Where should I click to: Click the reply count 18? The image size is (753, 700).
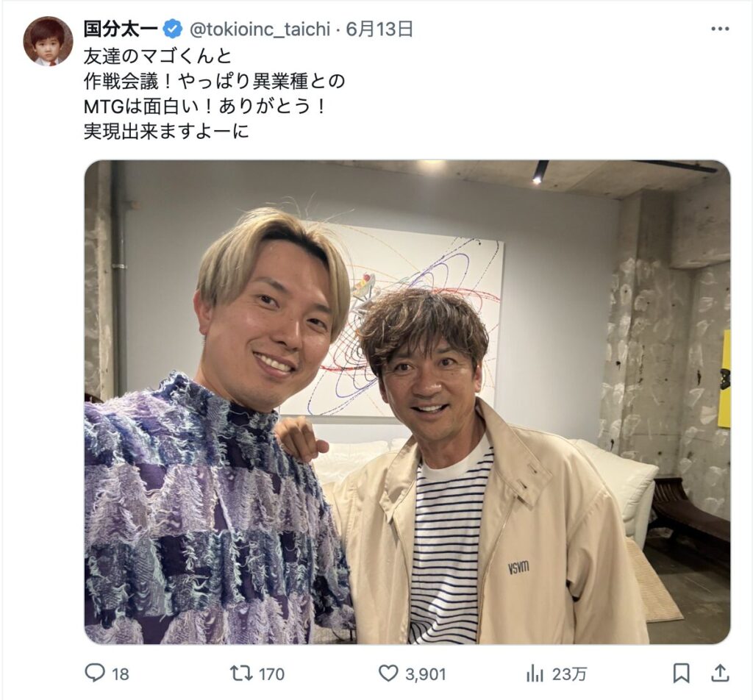click(121, 674)
